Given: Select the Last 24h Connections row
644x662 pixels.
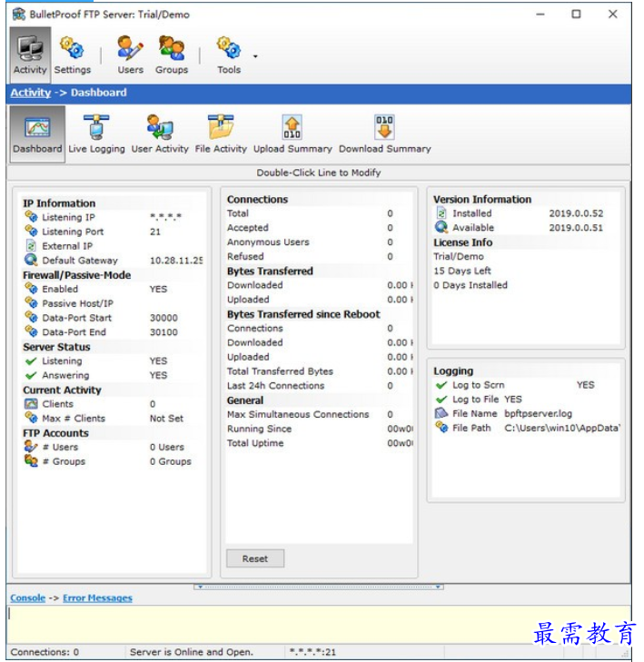Looking at the screenshot, I should tap(319, 385).
